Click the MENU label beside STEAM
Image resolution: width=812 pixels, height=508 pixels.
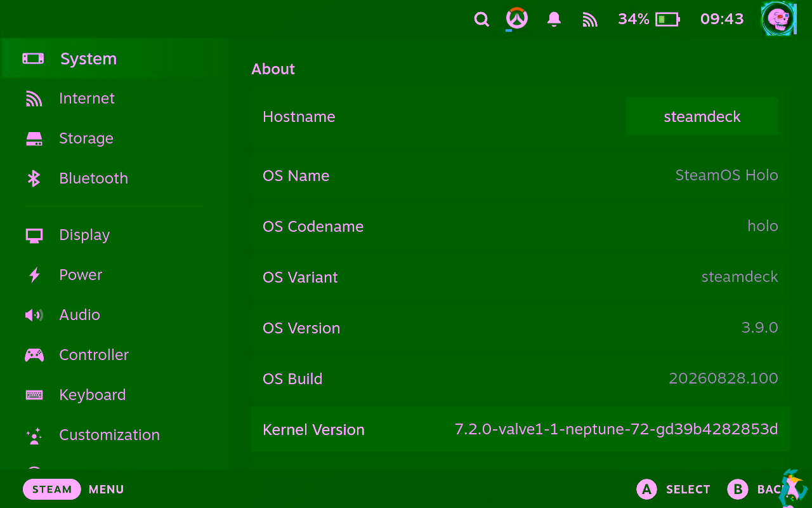[x=106, y=490]
